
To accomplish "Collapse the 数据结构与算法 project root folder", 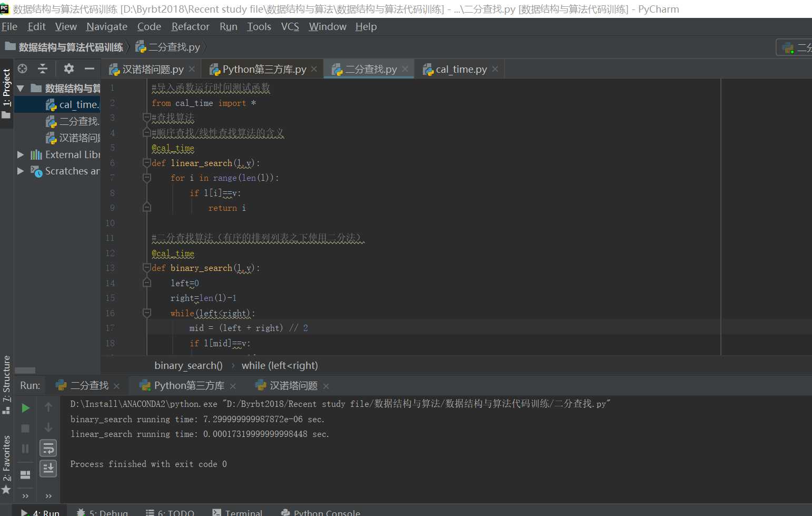I will coord(21,88).
